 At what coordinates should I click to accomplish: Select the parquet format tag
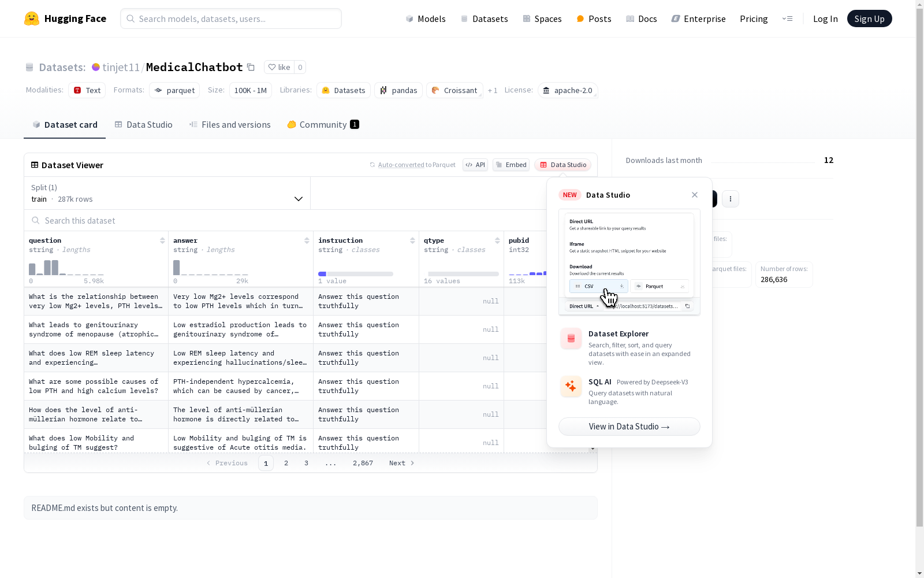tap(174, 90)
